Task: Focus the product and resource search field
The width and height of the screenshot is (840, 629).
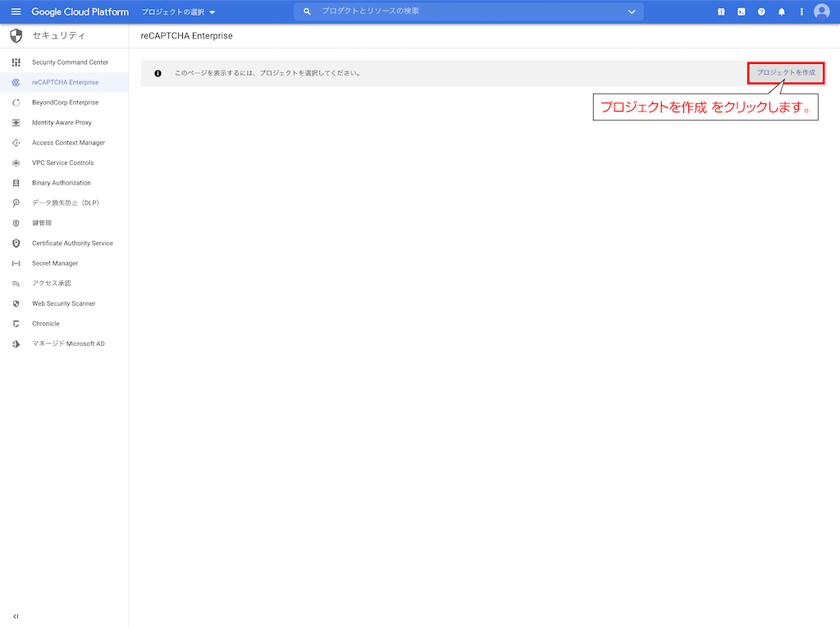Action: [x=468, y=11]
